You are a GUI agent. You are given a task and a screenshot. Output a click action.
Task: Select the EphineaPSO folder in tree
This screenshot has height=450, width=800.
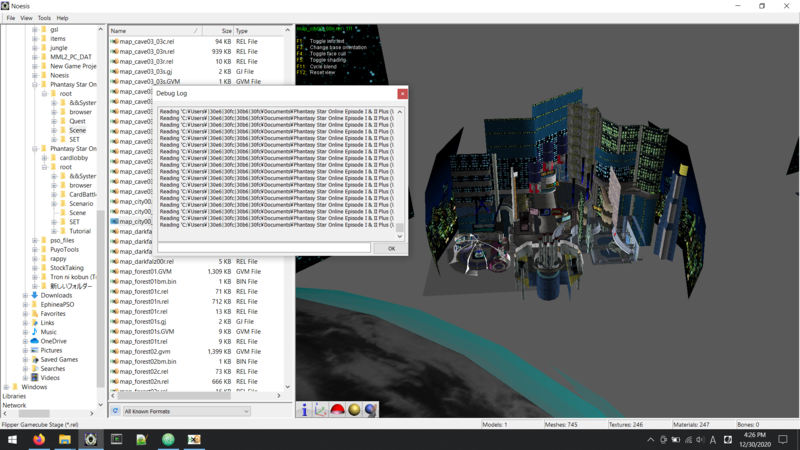click(57, 305)
